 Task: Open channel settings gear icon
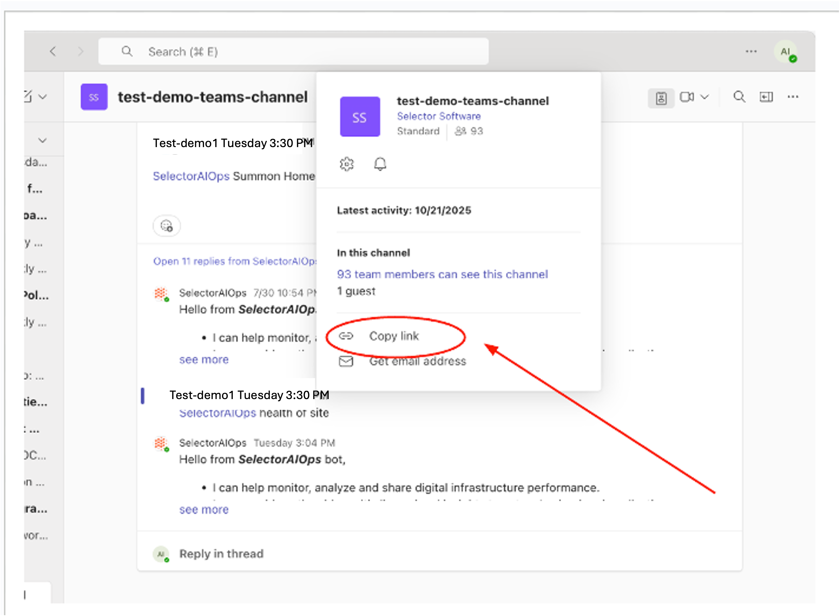pyautogui.click(x=346, y=164)
